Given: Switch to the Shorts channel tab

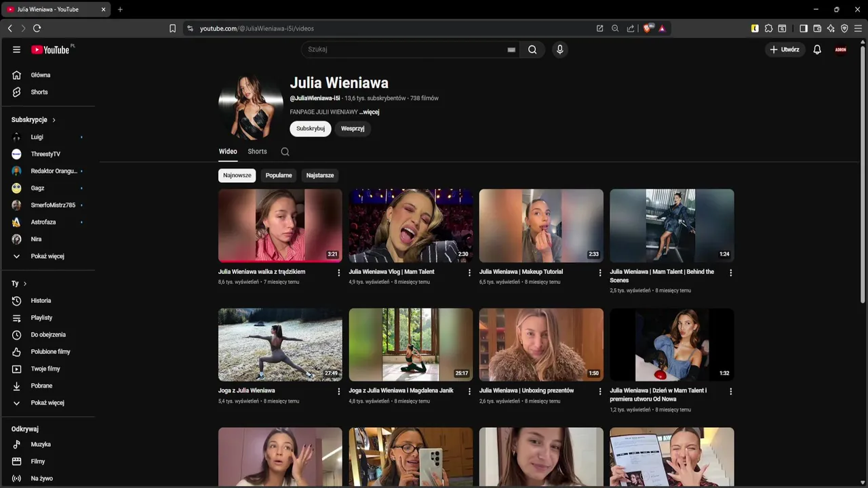Looking at the screenshot, I should [257, 152].
